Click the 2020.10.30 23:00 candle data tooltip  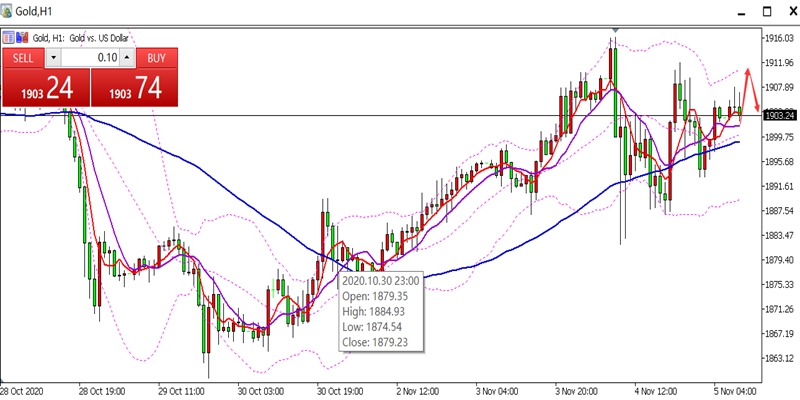coord(381,311)
